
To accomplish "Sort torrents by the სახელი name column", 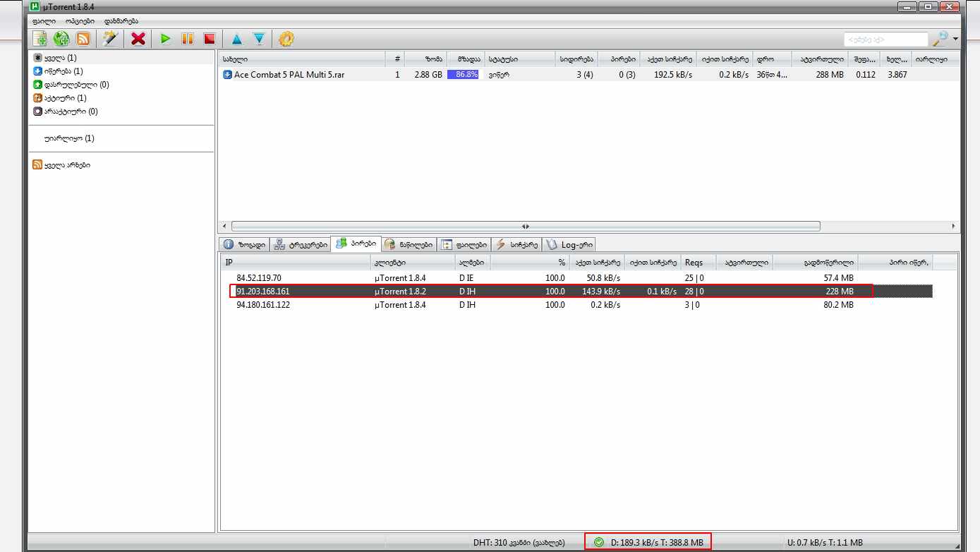I will click(302, 59).
